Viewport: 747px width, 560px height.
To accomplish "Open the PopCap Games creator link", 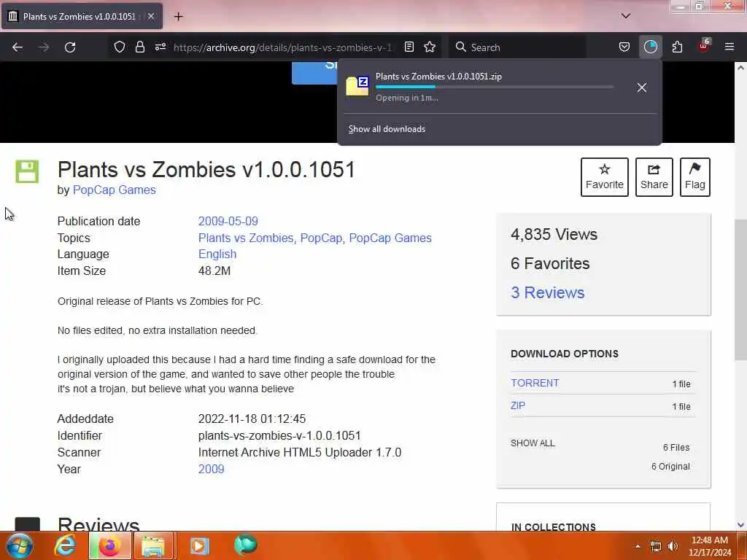I will [x=115, y=190].
